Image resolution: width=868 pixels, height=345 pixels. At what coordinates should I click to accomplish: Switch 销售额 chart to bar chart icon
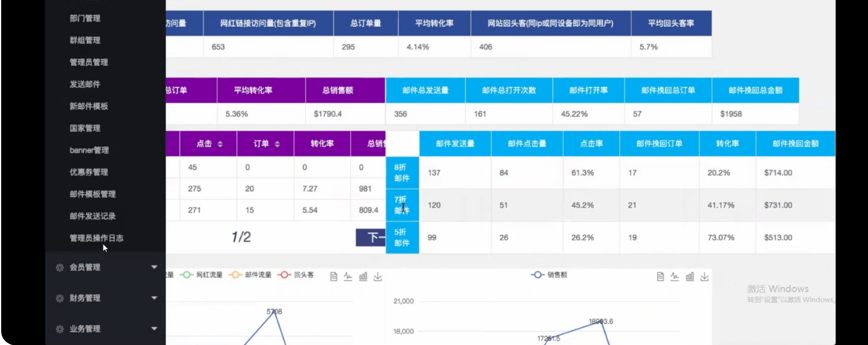coord(689,277)
